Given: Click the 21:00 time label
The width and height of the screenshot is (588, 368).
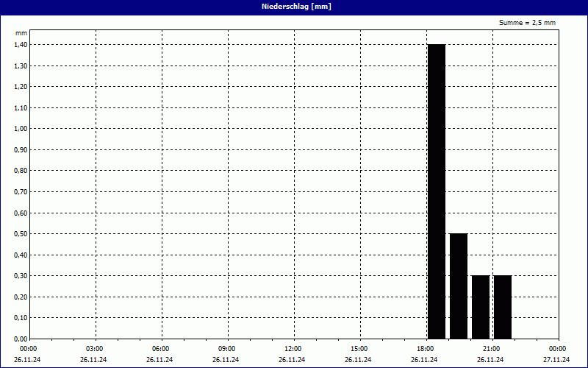Looking at the screenshot, I should click(x=491, y=349).
